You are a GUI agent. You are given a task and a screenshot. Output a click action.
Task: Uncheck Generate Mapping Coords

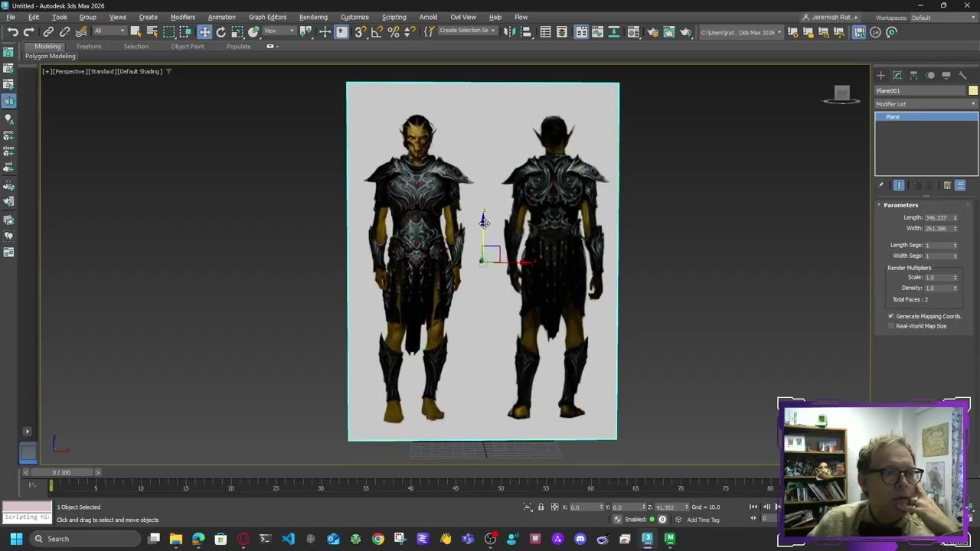click(891, 316)
